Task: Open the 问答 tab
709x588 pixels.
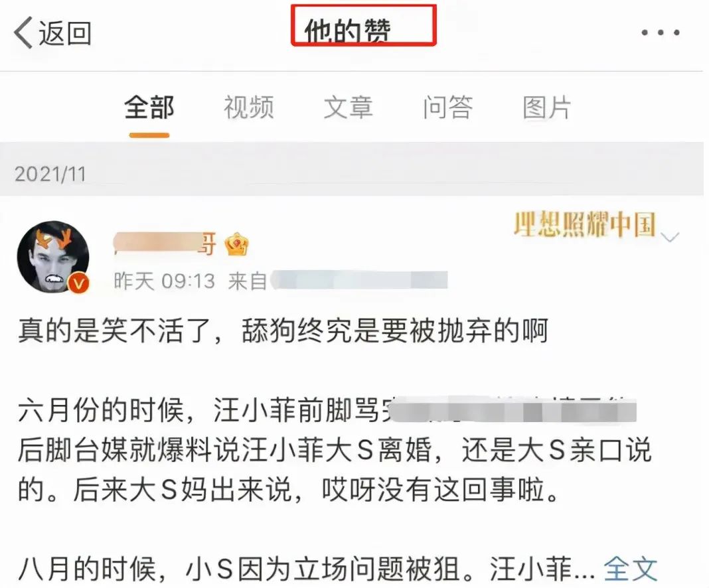Action: (x=447, y=108)
